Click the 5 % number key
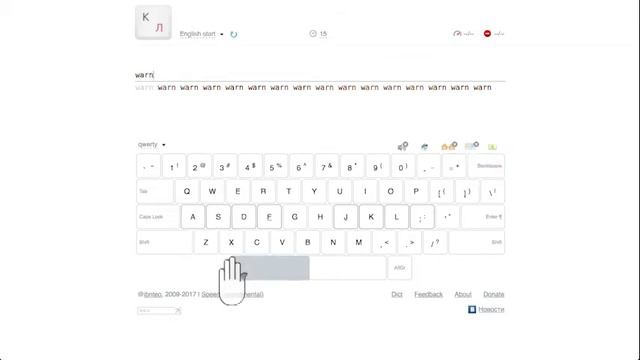640x360 pixels. (x=276, y=166)
